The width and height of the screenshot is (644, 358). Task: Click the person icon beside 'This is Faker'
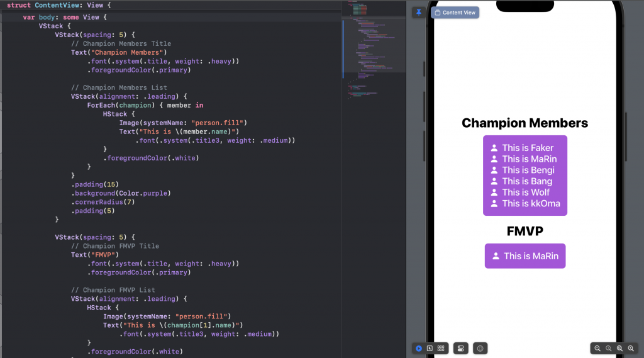coord(494,148)
